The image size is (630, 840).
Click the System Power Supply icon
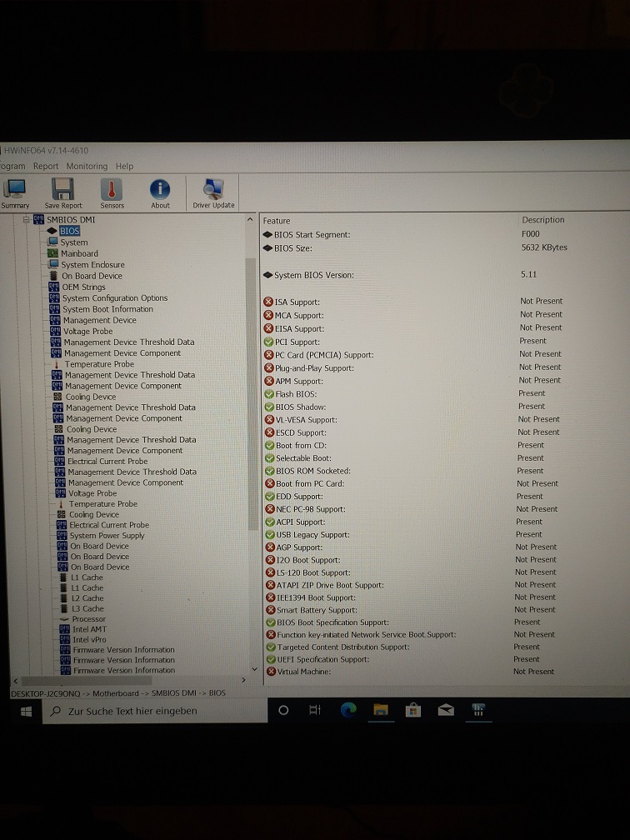(x=62, y=536)
